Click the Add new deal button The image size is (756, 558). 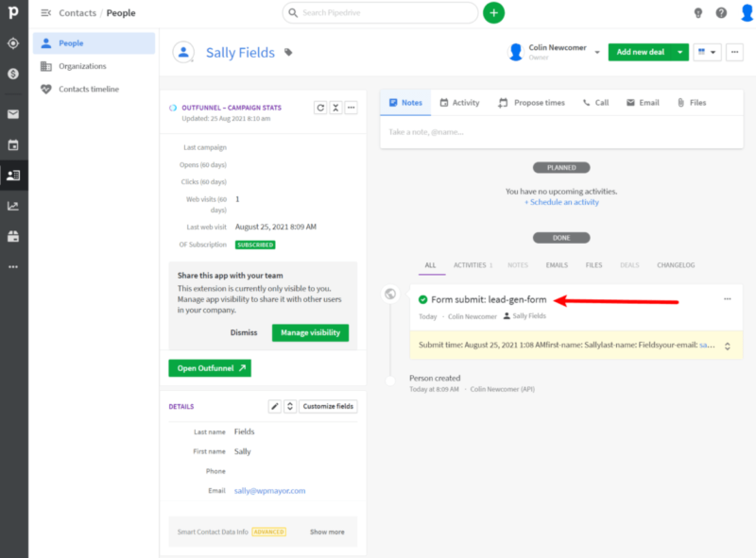click(x=641, y=52)
